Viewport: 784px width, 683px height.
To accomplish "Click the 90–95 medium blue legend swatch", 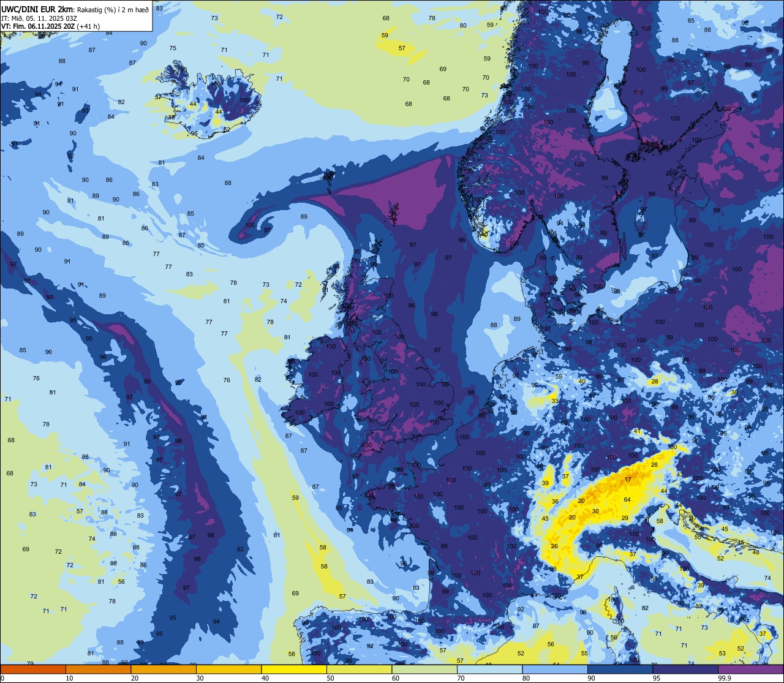I will click(x=620, y=669).
